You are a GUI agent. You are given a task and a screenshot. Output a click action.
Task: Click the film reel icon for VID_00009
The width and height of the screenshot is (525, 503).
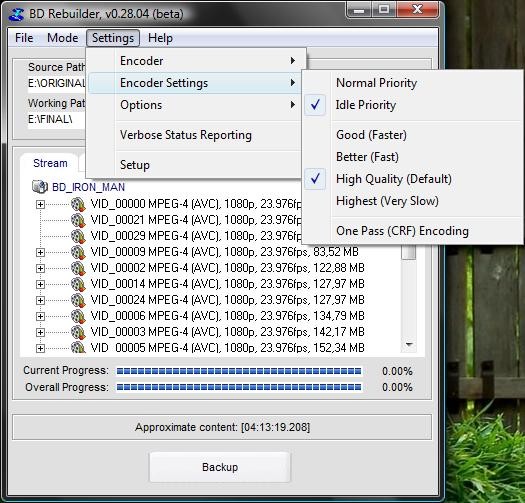coord(78,252)
